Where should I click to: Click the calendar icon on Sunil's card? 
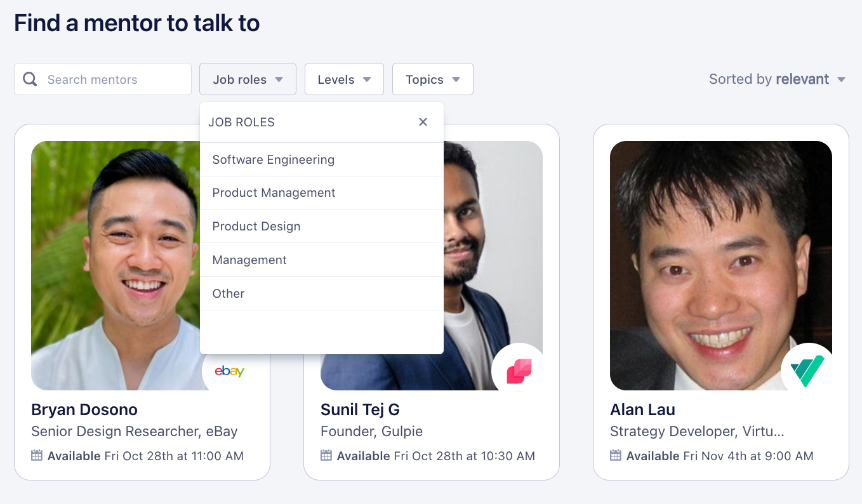(x=326, y=456)
